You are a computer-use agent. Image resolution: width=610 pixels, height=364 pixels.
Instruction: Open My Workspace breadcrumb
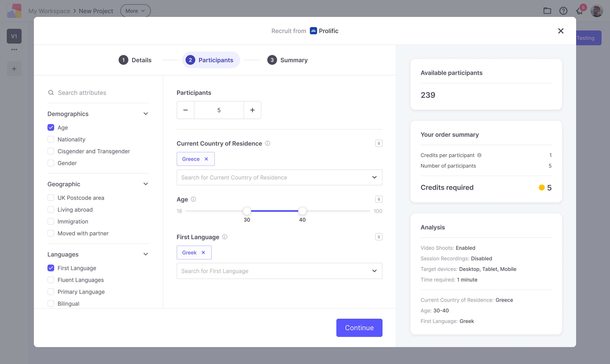[49, 11]
